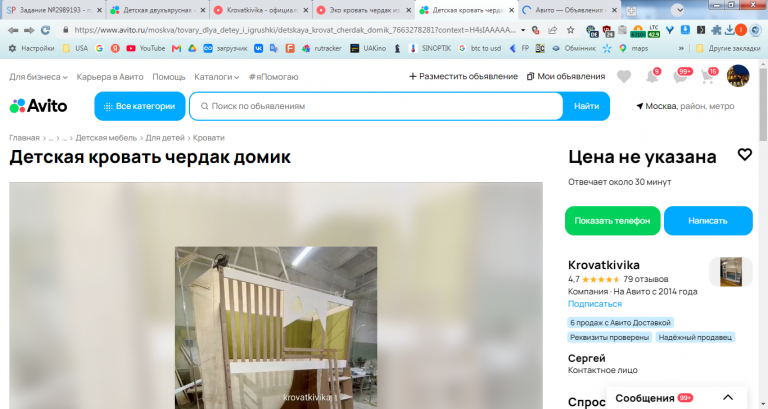The width and height of the screenshot is (768, 409).
Task: Open the Google Drive bookmark icon
Action: pos(192,48)
